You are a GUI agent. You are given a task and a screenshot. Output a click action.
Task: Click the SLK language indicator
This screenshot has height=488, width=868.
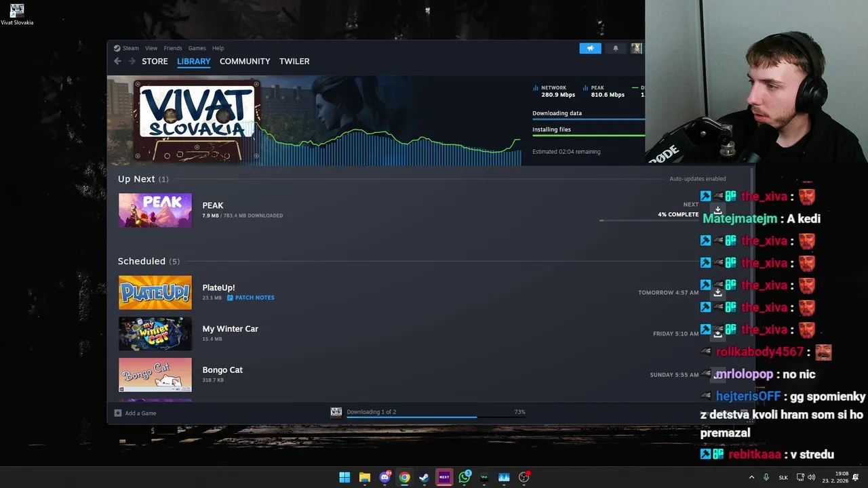coord(783,477)
